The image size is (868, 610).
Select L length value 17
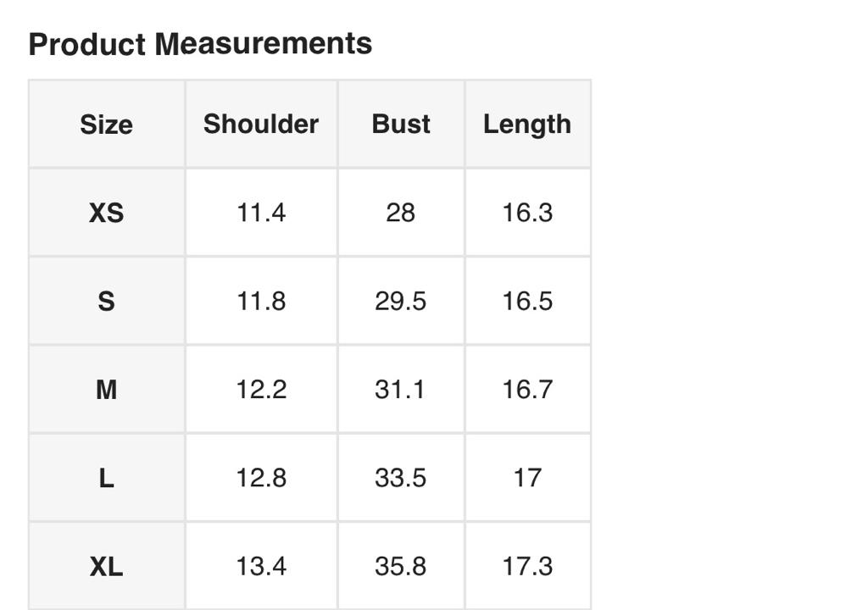[527, 478]
